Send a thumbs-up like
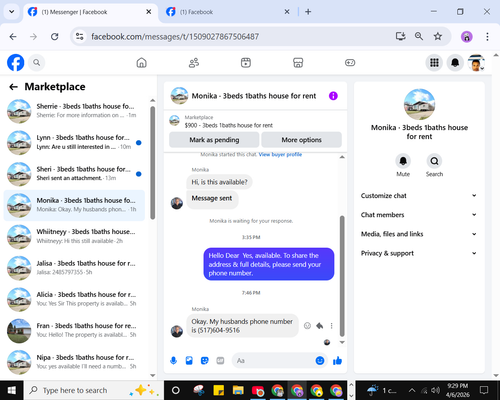 [337, 361]
